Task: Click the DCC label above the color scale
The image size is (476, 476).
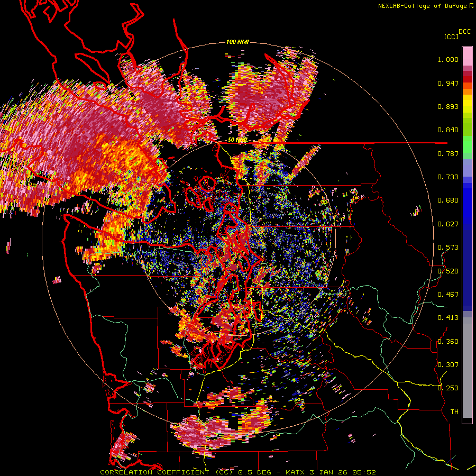Action: pos(464,32)
